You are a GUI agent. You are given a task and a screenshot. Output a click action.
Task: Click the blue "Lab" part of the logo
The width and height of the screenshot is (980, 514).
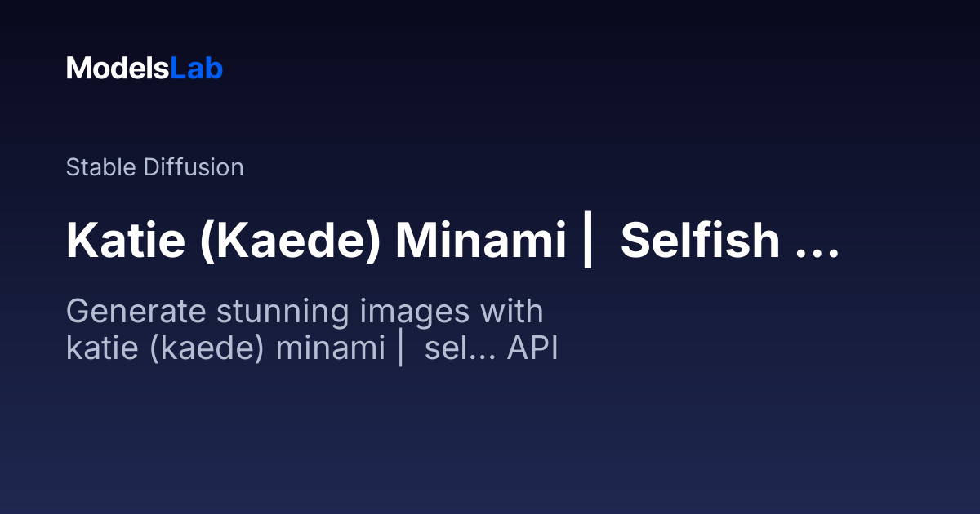pos(196,69)
